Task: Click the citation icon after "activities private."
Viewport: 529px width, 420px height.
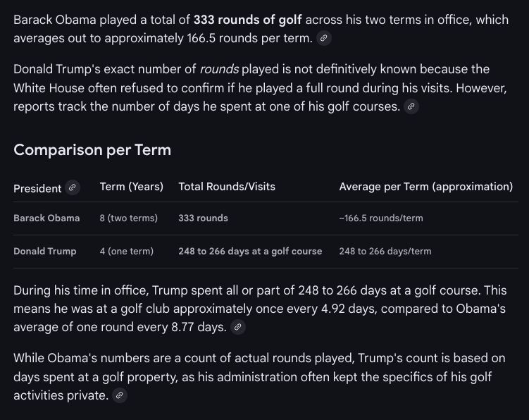Action: (x=120, y=396)
